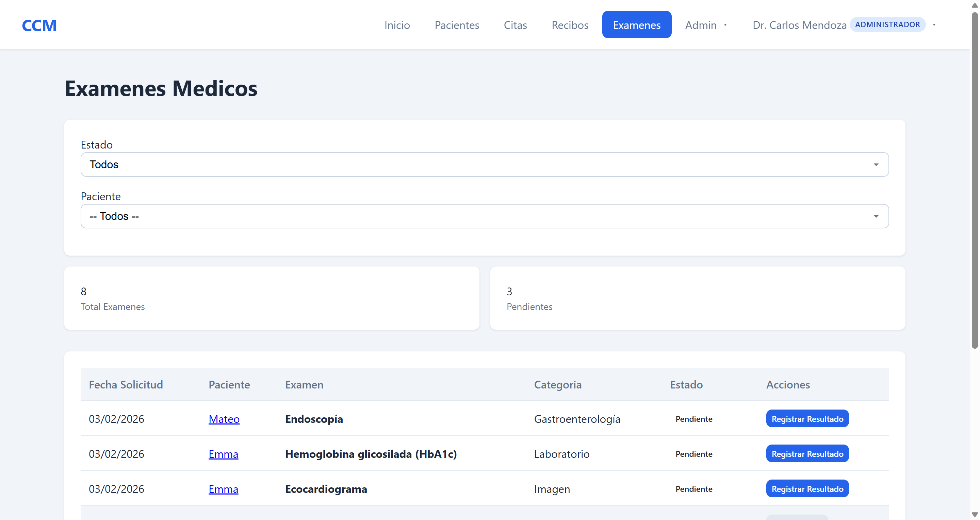Click the ADMINISTRADOR role badge
Viewport: 980px width, 520px height.
(887, 25)
